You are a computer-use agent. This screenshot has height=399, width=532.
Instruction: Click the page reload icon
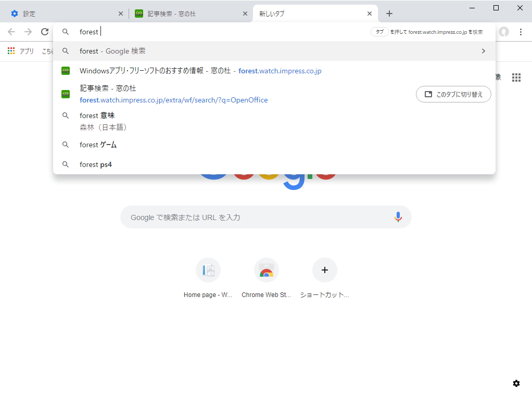point(45,31)
